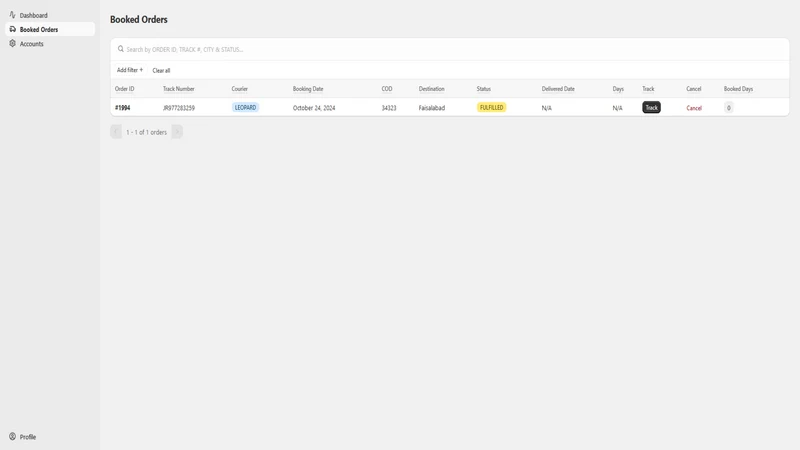Focus the order search field
Viewport: 800px width, 450px height.
(449, 49)
